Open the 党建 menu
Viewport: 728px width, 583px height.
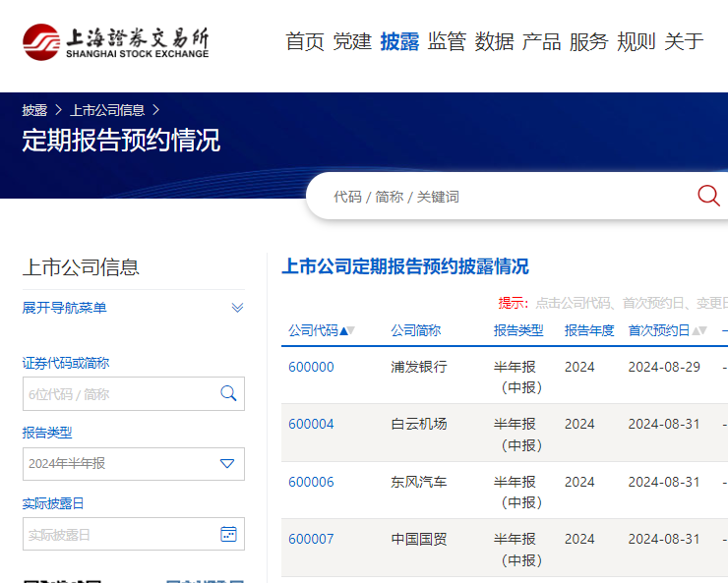pos(352,41)
